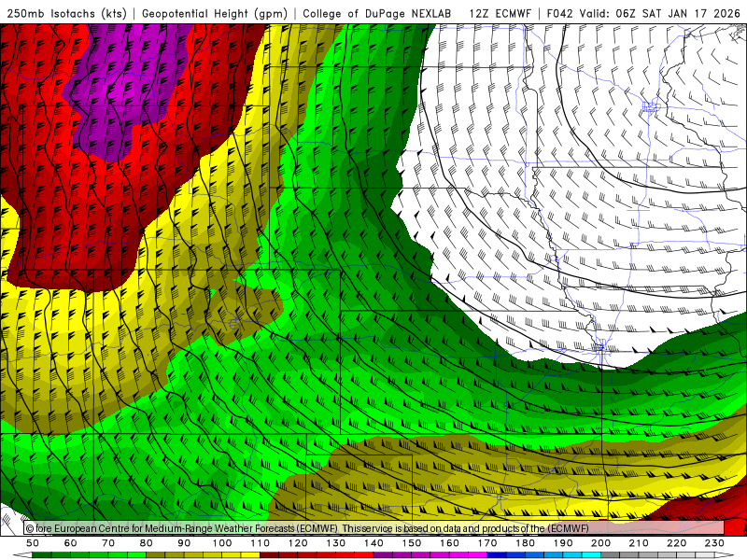Select the cyan swatch left of 200
Image resolution: width=747 pixels, height=560 pixels.
tap(591, 555)
